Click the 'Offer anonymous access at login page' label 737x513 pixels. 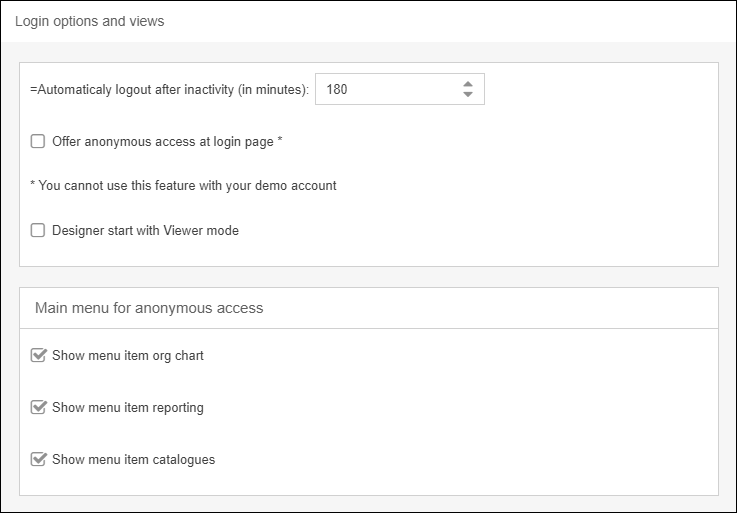[163, 142]
